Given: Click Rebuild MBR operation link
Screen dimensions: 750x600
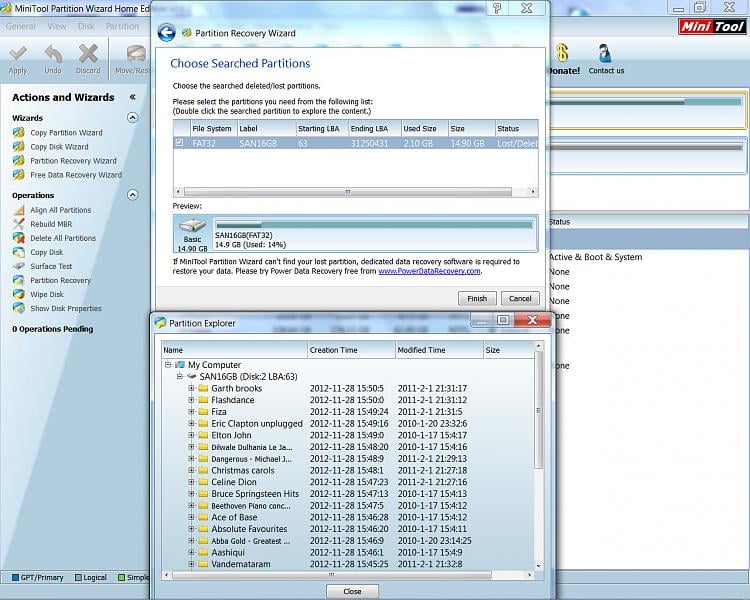Looking at the screenshot, I should 51,224.
